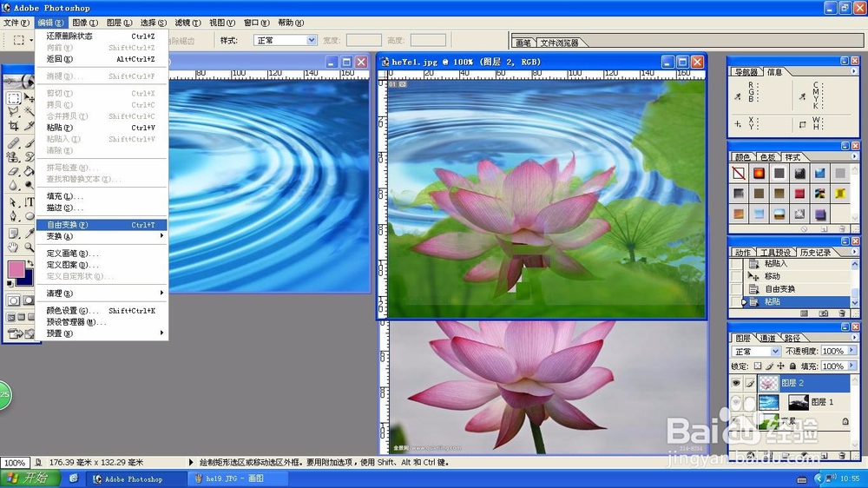Toggle lock position move checkbox
868x488 pixels.
[780, 366]
